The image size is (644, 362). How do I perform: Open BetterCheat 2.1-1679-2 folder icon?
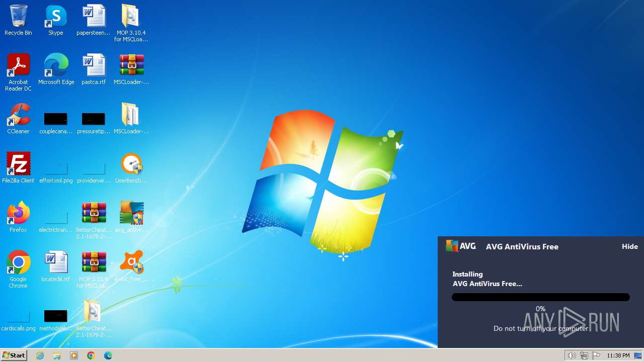point(94,319)
